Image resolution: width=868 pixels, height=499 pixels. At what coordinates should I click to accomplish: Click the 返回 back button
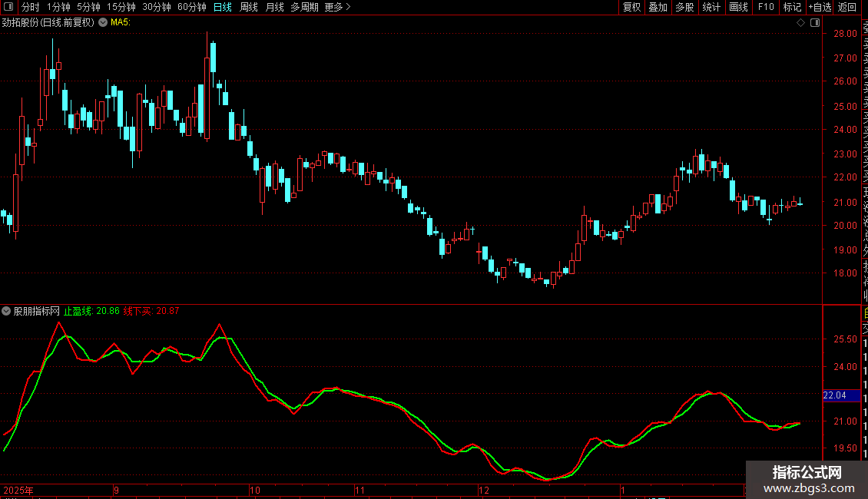[x=847, y=7]
